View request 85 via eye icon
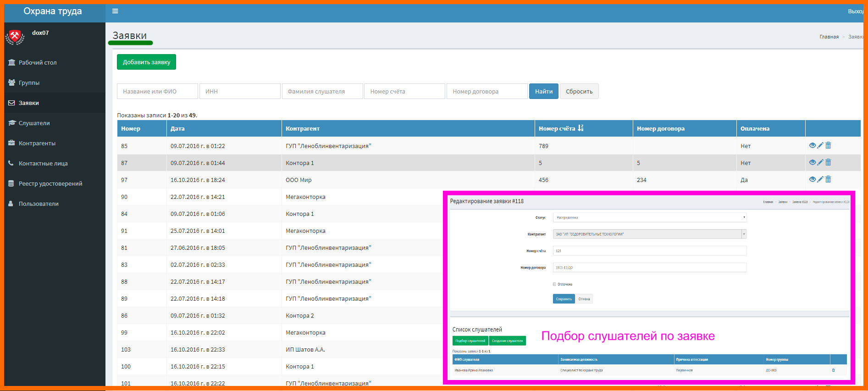Screen dimensions: 868x391 click(813, 145)
